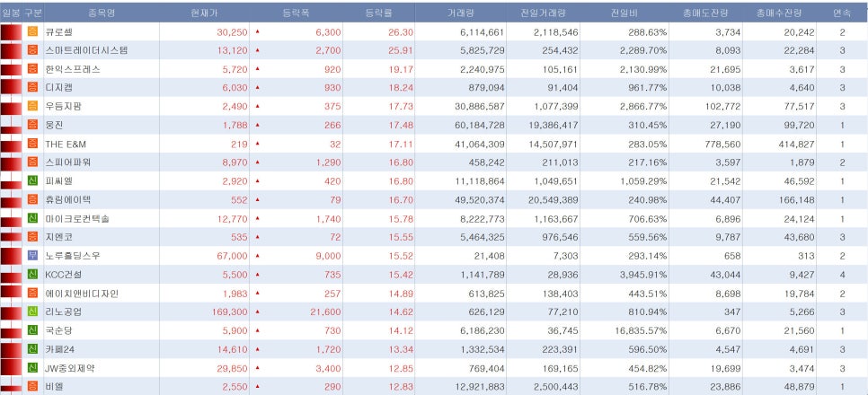
Task: Select the stock name 에이치앤비디자인
Action: tap(82, 294)
